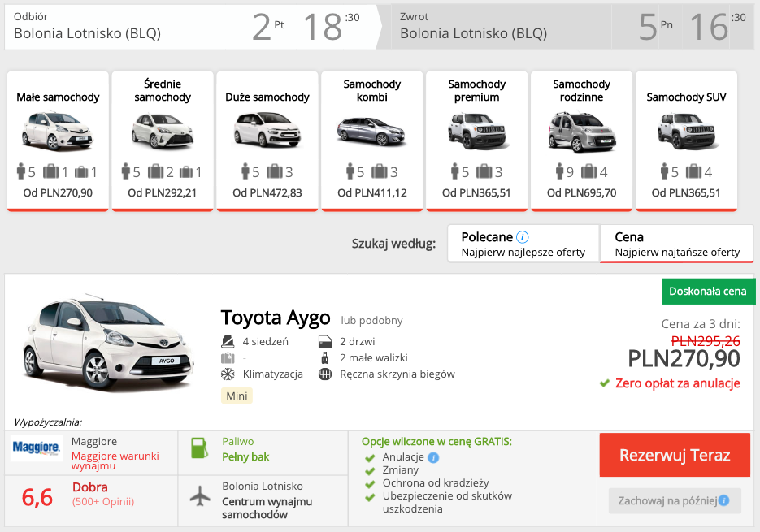Click the fuel pump icon
This screenshot has height=532, width=760.
coord(199,448)
